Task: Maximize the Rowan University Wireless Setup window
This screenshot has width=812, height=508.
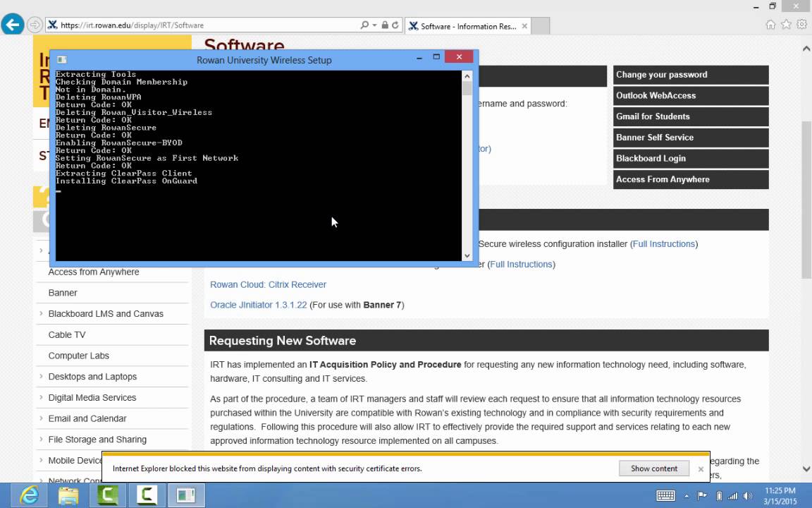Action: coord(436,57)
